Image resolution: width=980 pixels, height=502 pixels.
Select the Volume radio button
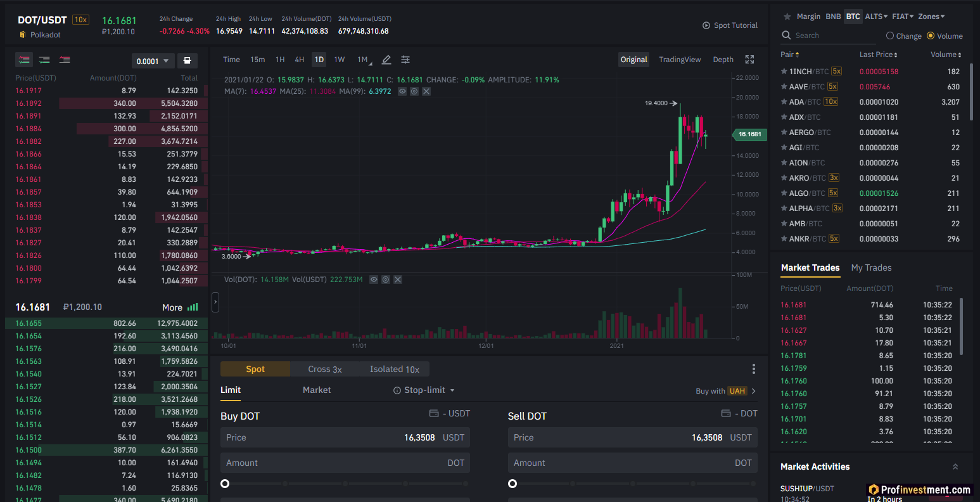click(x=931, y=36)
